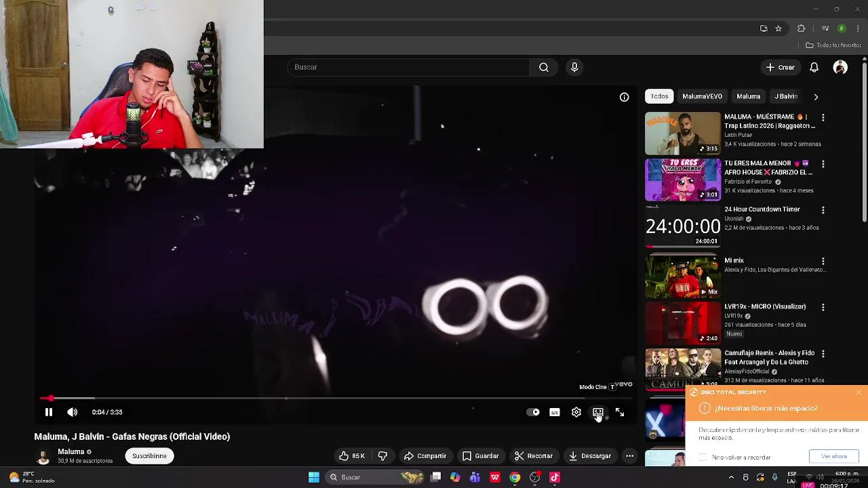Click the Buscar search field
This screenshot has width=868, height=488.
(409, 67)
